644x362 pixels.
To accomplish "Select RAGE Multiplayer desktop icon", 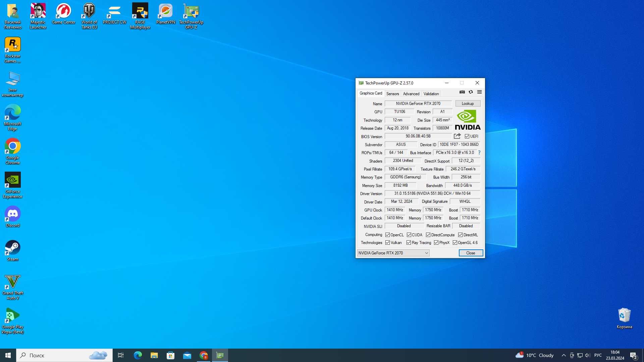I will point(140,16).
